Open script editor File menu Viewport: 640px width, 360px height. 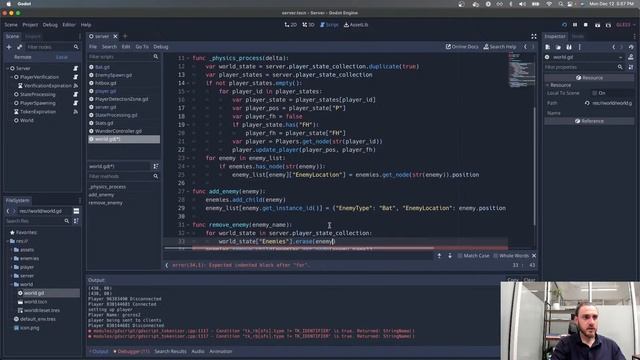pyautogui.click(x=93, y=47)
